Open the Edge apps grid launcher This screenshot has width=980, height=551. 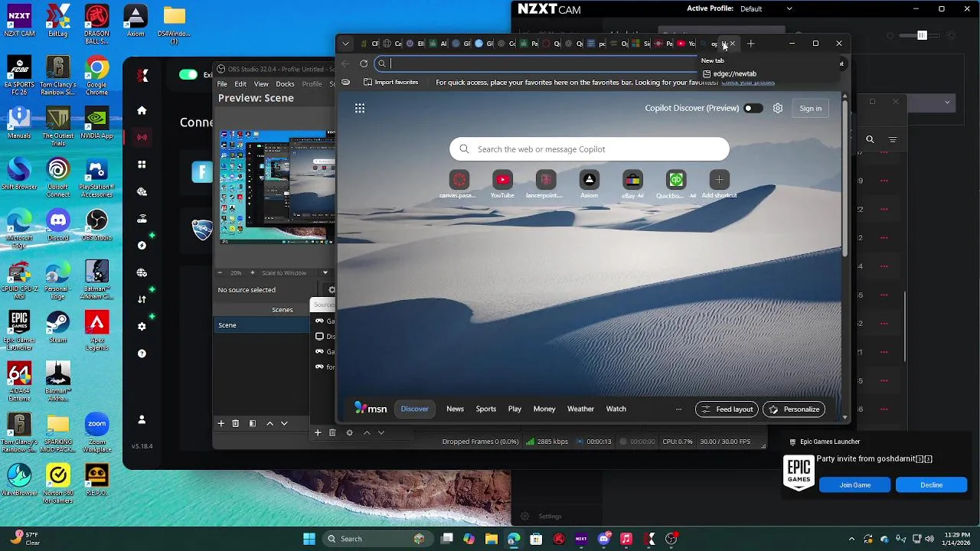(x=360, y=108)
